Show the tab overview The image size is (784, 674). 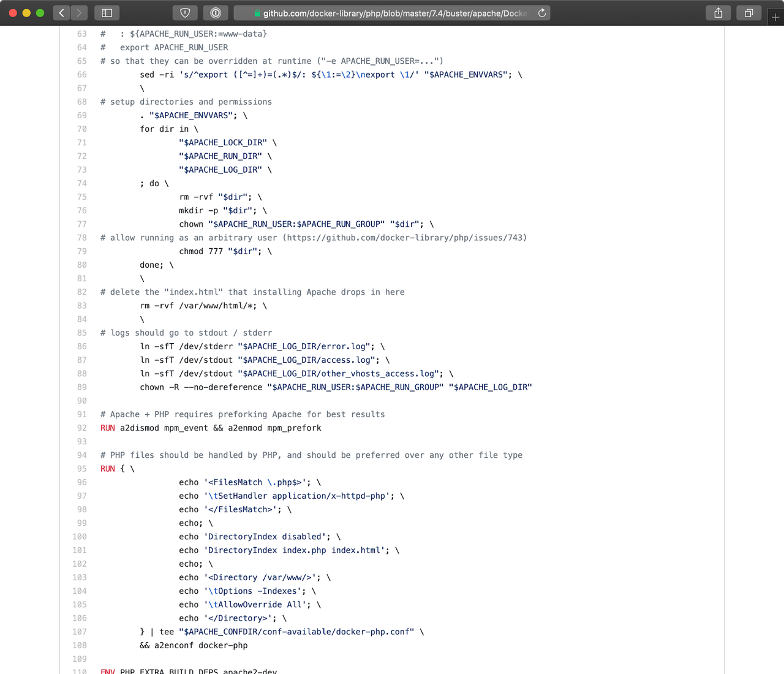(x=748, y=13)
